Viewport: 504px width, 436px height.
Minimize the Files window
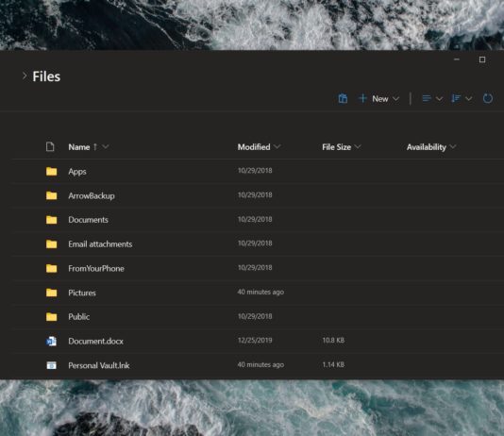tap(457, 59)
